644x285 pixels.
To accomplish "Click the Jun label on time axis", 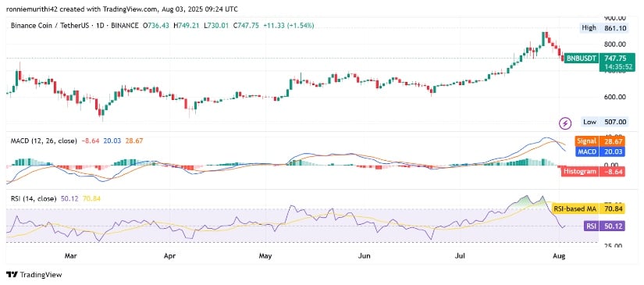I will click(x=364, y=256).
